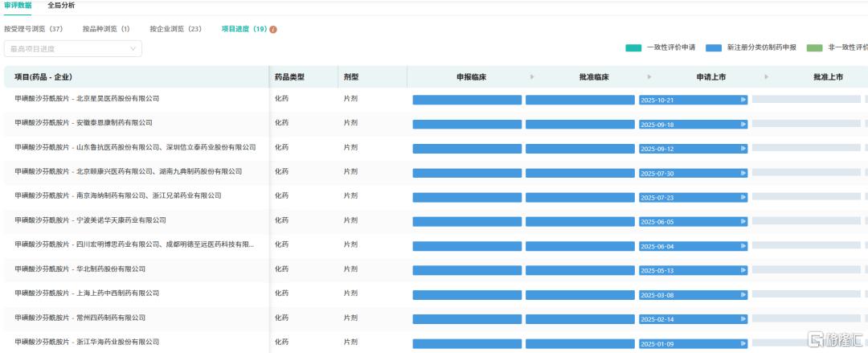The width and height of the screenshot is (868, 353).
Task: Click the info icon beside 项目进度 (19)
Action: [x=273, y=30]
